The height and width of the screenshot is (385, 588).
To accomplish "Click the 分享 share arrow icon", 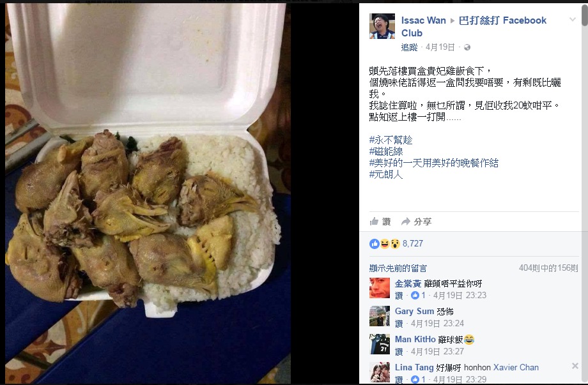I will tap(405, 222).
